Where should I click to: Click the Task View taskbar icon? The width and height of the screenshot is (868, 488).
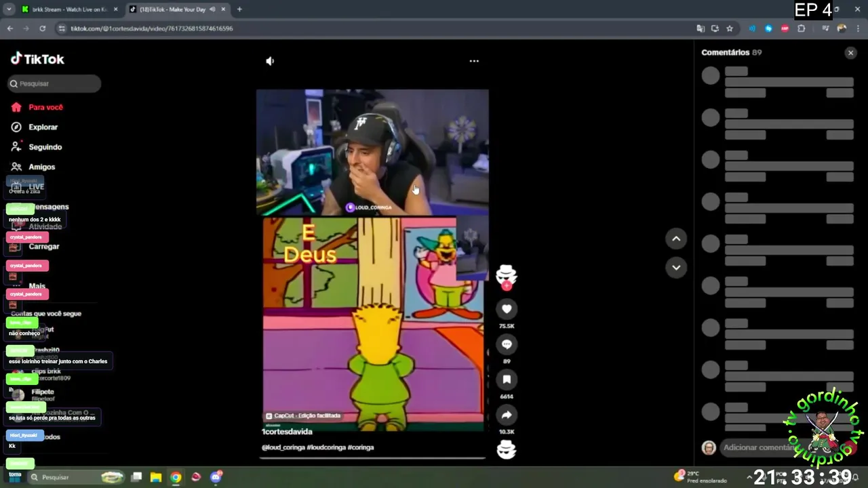pos(136,477)
